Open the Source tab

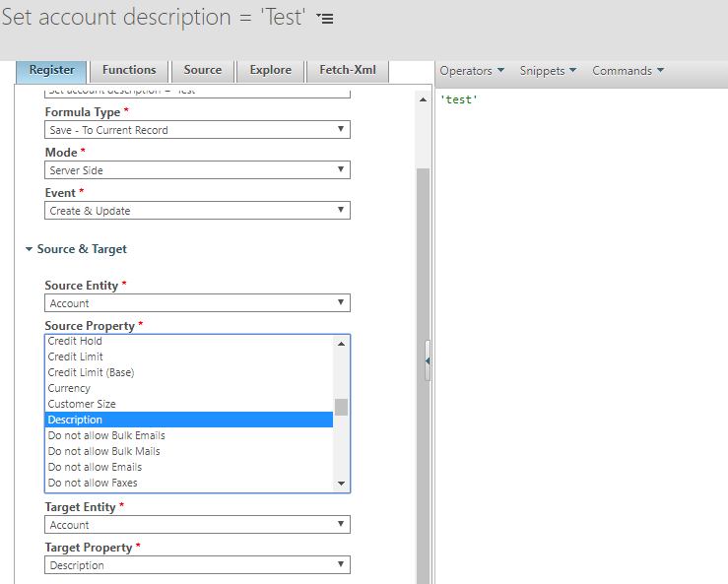click(202, 71)
